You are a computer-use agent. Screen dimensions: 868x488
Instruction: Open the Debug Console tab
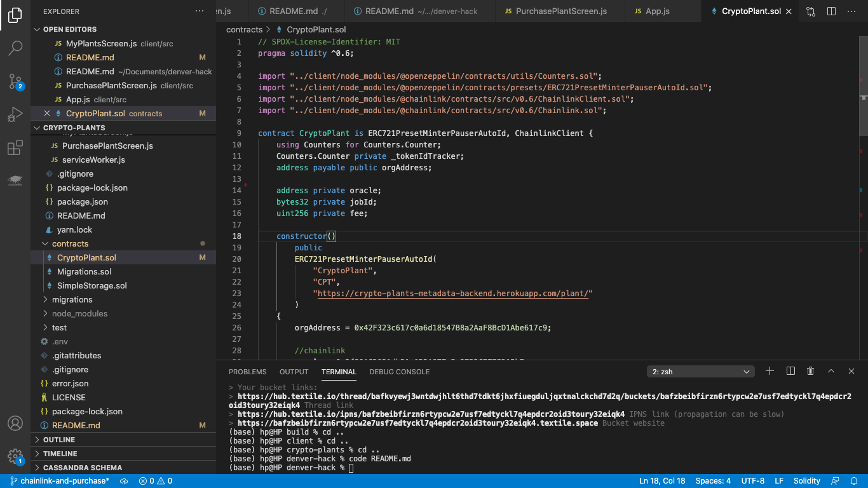click(400, 372)
